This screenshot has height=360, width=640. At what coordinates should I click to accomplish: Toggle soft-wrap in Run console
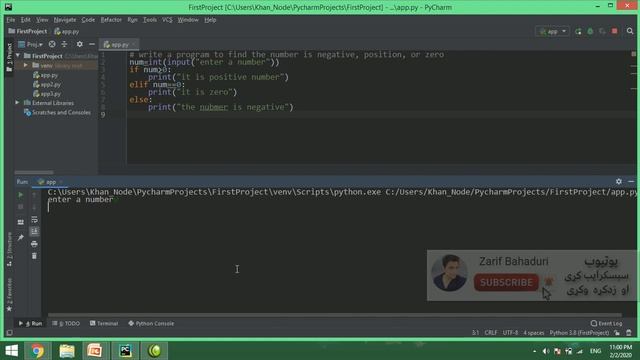(x=34, y=220)
